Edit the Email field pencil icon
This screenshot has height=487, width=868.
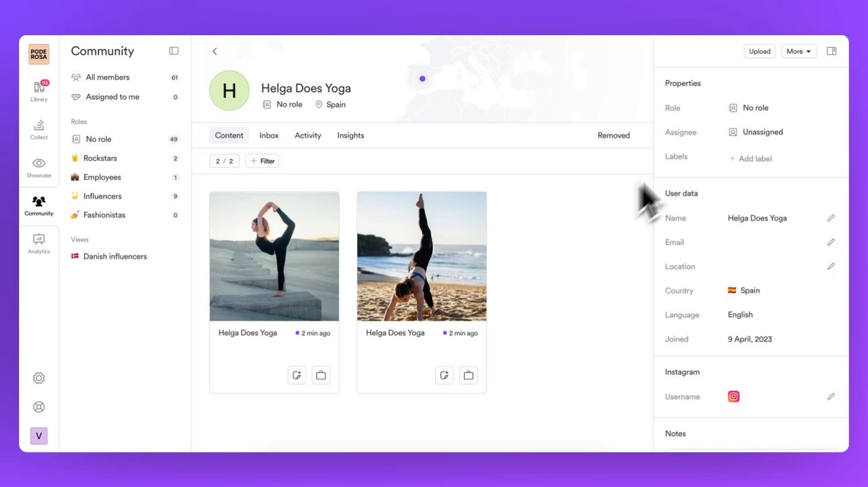pyautogui.click(x=831, y=242)
